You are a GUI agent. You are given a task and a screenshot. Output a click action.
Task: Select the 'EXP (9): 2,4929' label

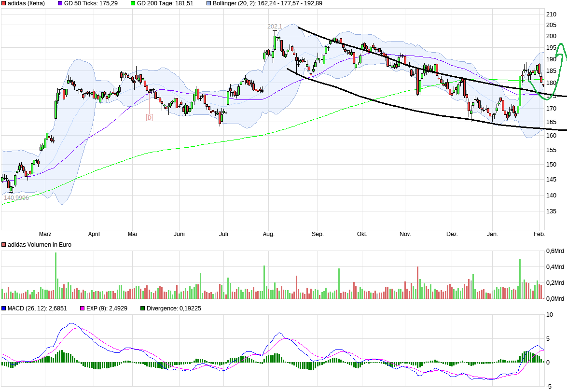pos(107,308)
